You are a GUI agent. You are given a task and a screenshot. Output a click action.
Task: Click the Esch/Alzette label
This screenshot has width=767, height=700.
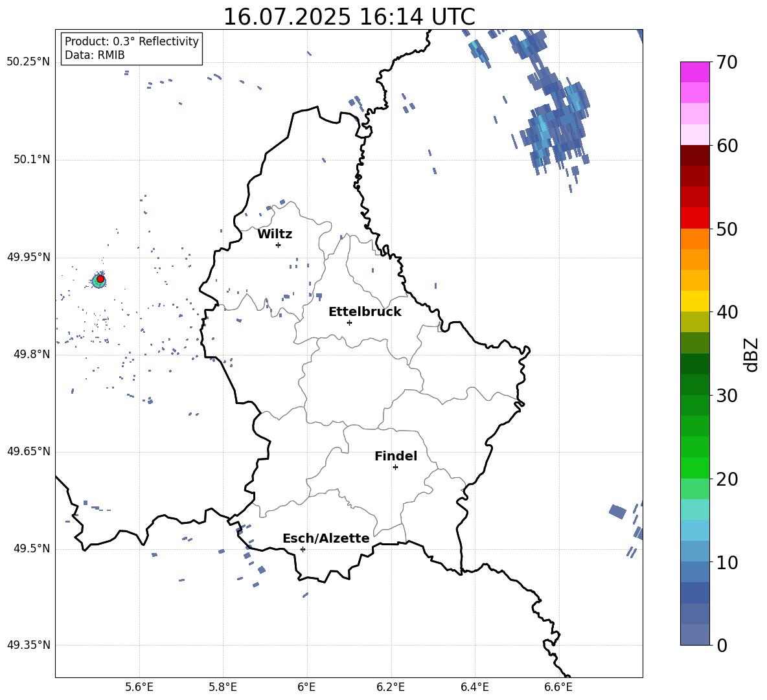coord(326,538)
